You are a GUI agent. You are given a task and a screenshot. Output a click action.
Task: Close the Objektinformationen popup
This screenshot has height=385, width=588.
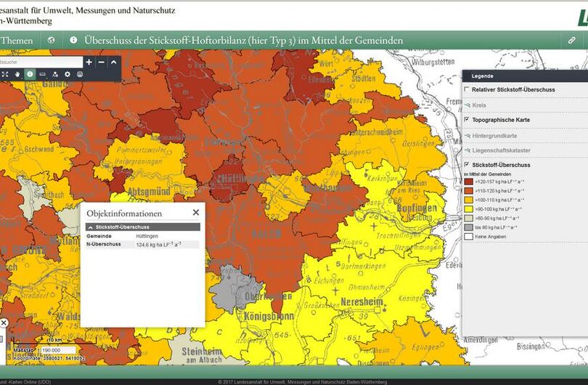(x=195, y=213)
